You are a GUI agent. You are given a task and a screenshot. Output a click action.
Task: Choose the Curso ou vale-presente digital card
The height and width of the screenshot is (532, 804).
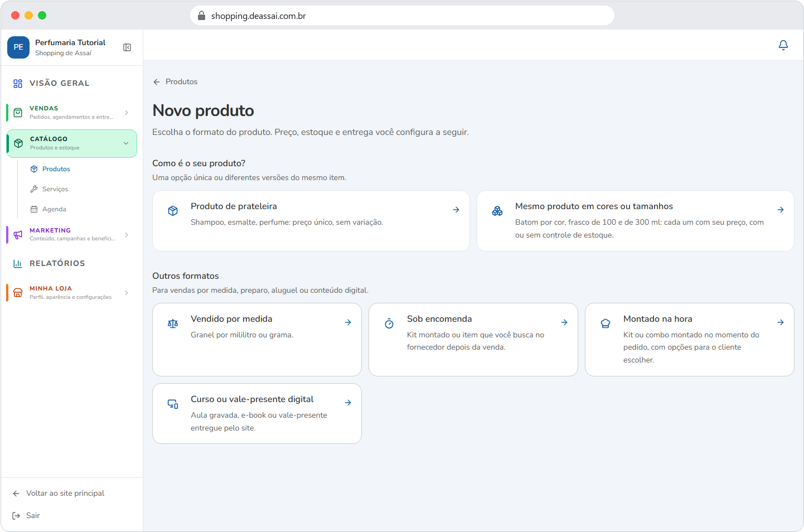pos(257,414)
